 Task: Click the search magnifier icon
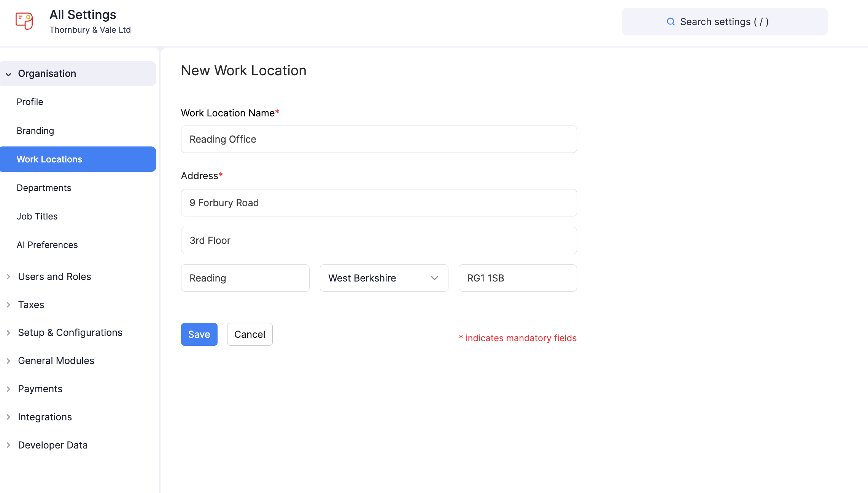671,22
